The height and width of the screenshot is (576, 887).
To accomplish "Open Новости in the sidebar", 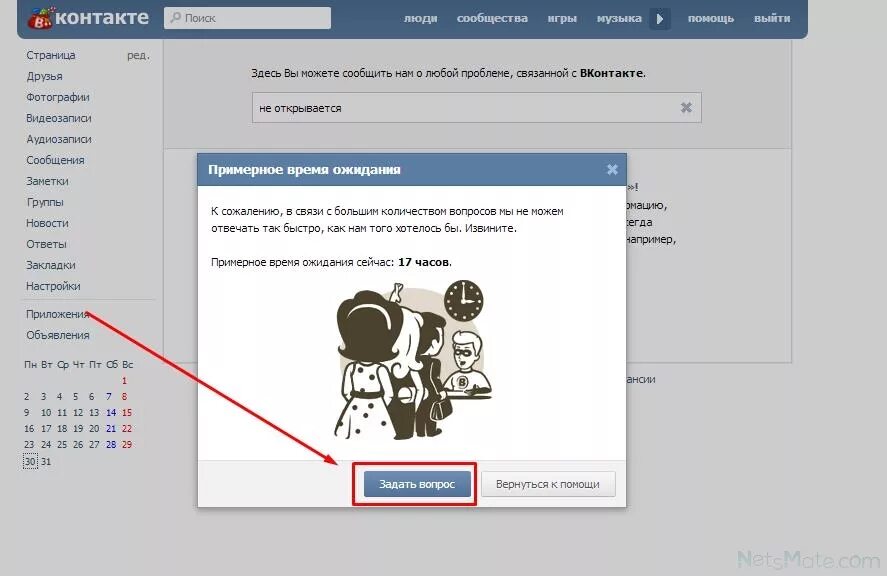I will coord(47,223).
